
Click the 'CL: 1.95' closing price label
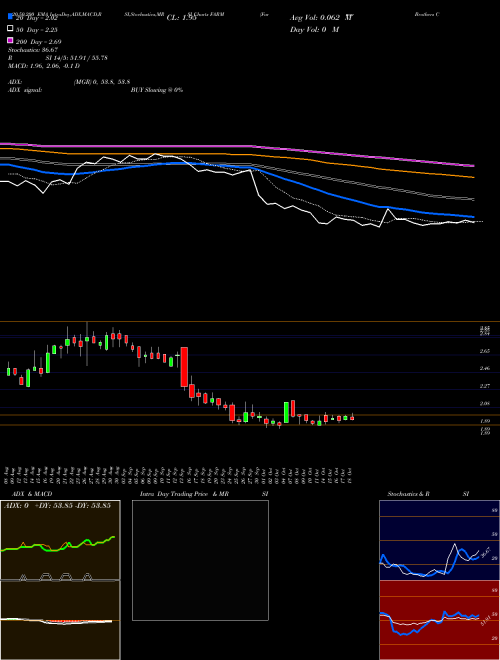[182, 18]
